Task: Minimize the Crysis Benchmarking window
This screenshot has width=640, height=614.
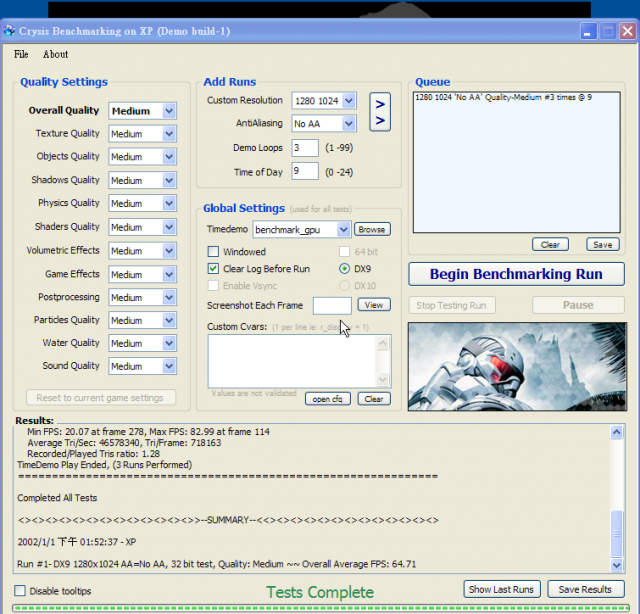Action: pos(588,31)
